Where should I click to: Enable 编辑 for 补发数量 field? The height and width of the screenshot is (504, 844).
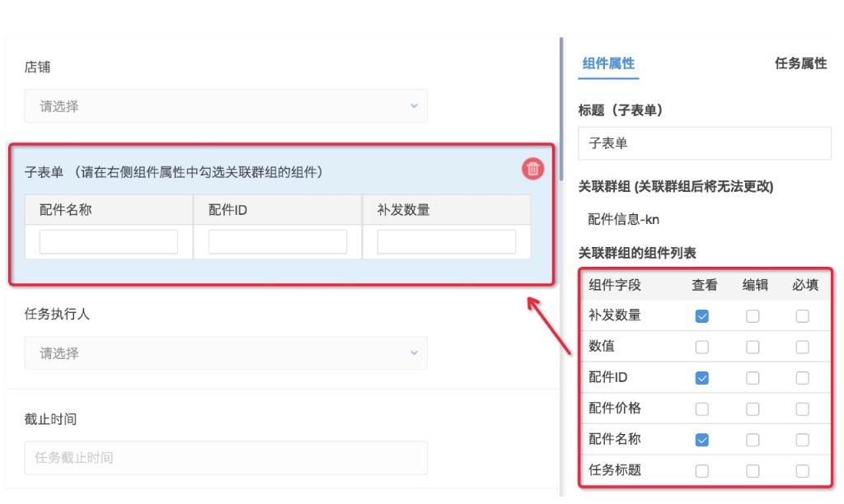753,316
